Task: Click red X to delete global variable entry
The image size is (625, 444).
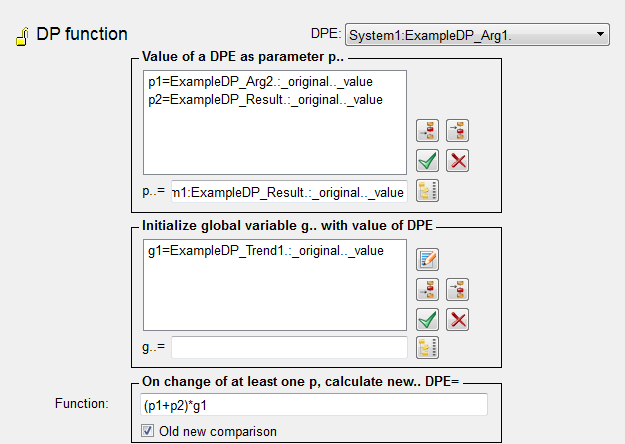Action: coord(458,319)
